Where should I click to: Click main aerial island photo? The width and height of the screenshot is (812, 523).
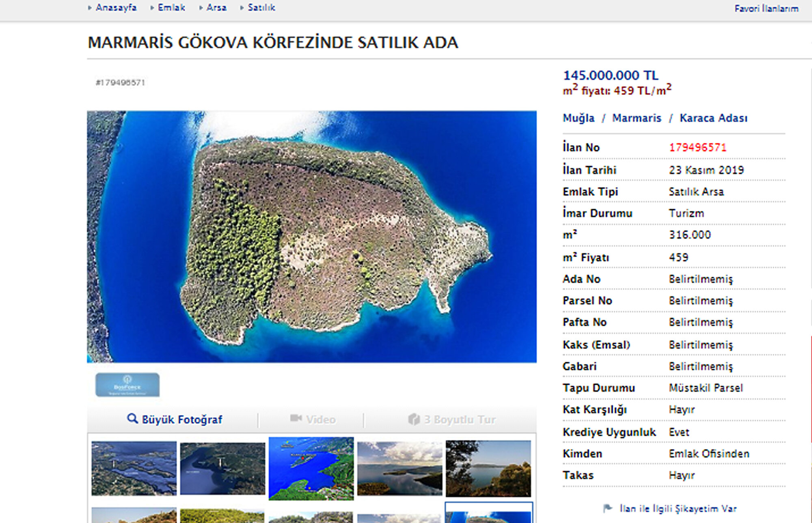(311, 237)
